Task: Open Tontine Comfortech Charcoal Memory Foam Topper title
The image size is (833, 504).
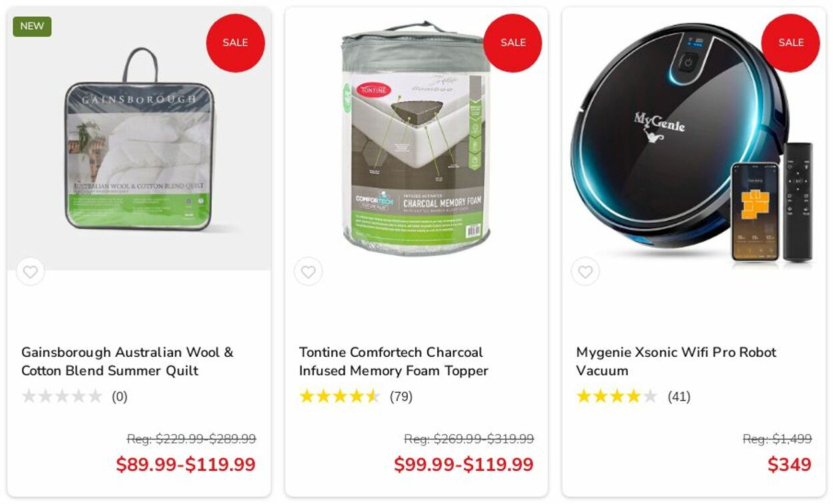Action: 394,362
